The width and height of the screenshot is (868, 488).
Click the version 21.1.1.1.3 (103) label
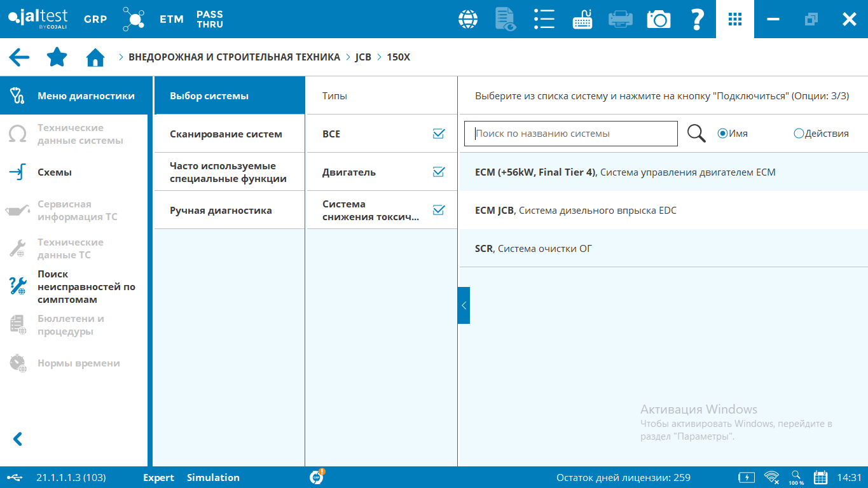pyautogui.click(x=71, y=478)
